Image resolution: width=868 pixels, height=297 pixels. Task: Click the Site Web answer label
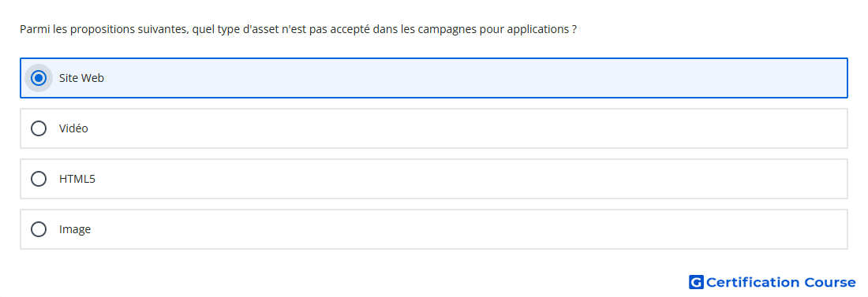click(x=81, y=78)
